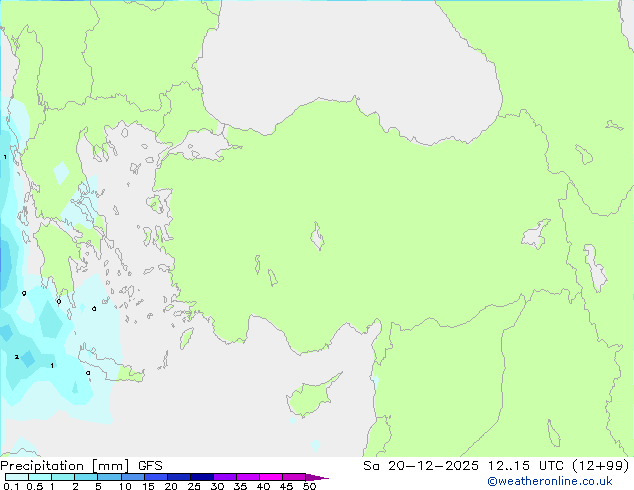The height and width of the screenshot is (490, 634).
Task: Pick the 15–20 mm legend color swatch
Action: tap(156, 477)
